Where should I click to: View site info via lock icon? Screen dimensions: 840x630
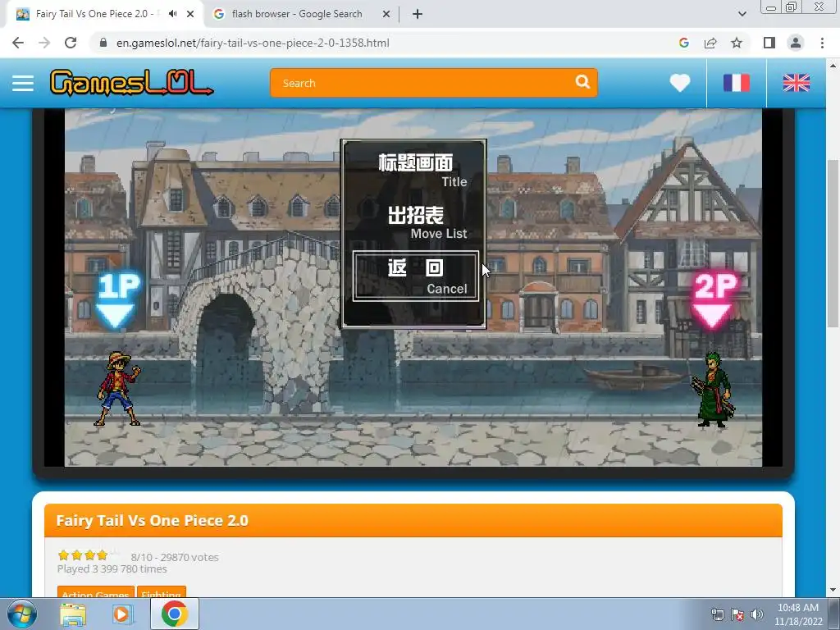(103, 43)
